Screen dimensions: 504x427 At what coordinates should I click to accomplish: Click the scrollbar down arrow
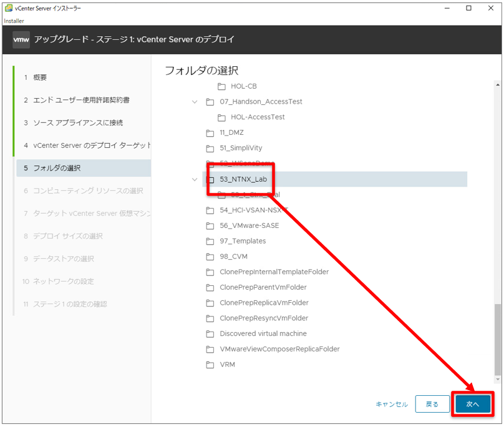(498, 380)
